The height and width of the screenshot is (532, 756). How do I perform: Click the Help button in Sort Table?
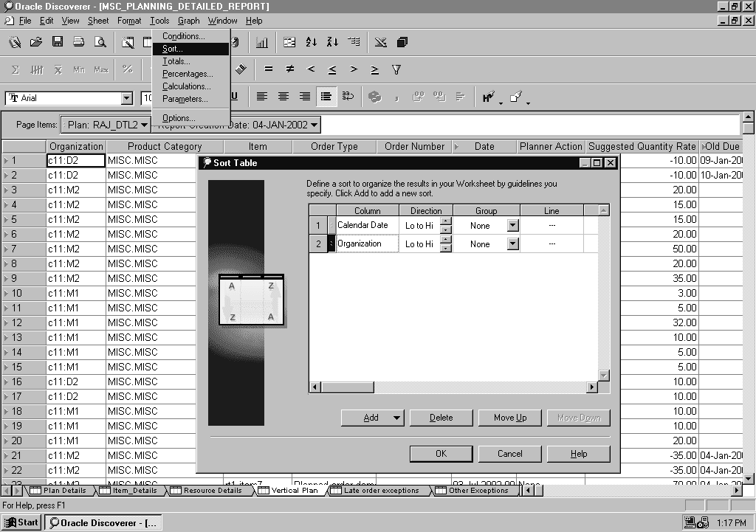point(579,454)
